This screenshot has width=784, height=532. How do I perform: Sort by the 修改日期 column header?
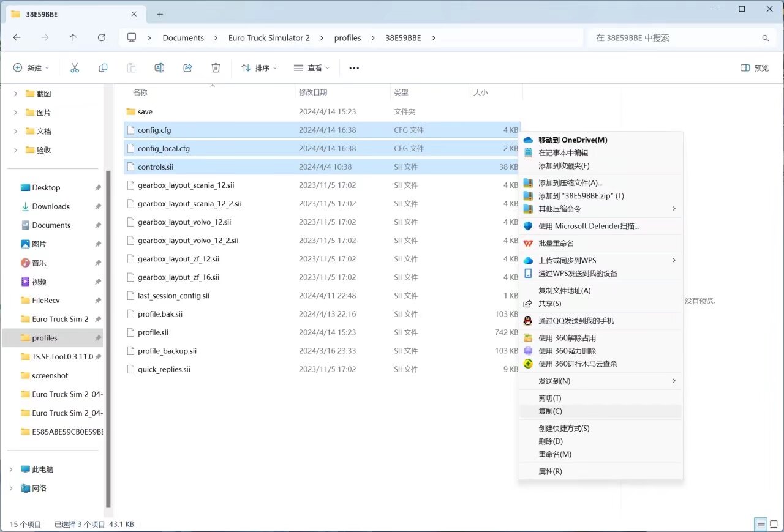pos(313,92)
